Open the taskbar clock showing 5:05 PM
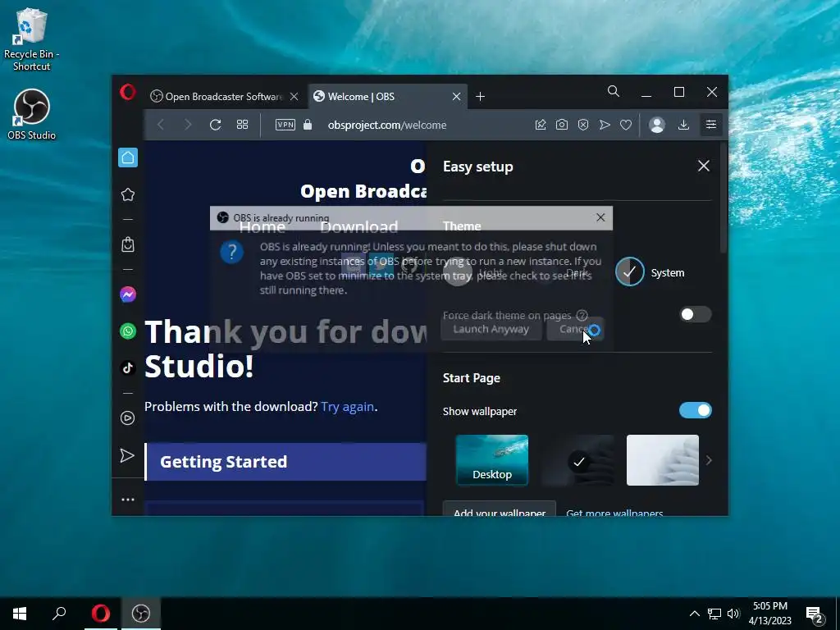This screenshot has width=840, height=630. (x=769, y=613)
